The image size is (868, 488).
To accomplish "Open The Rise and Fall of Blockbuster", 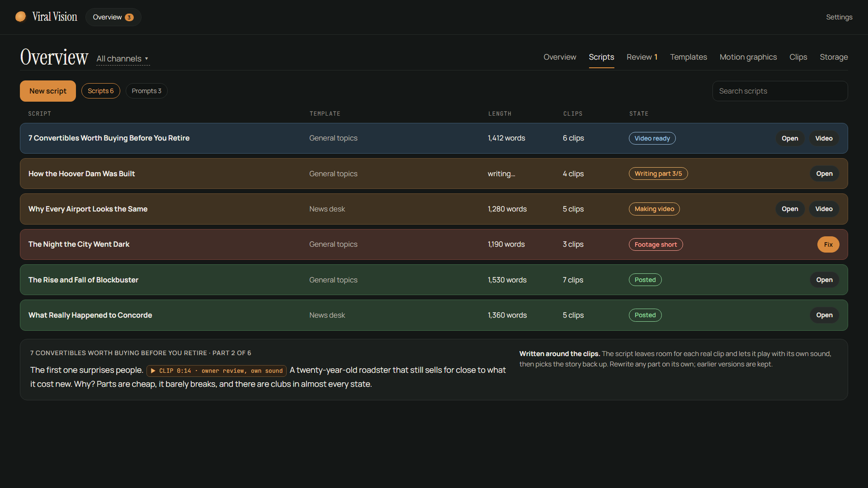I will pyautogui.click(x=824, y=280).
